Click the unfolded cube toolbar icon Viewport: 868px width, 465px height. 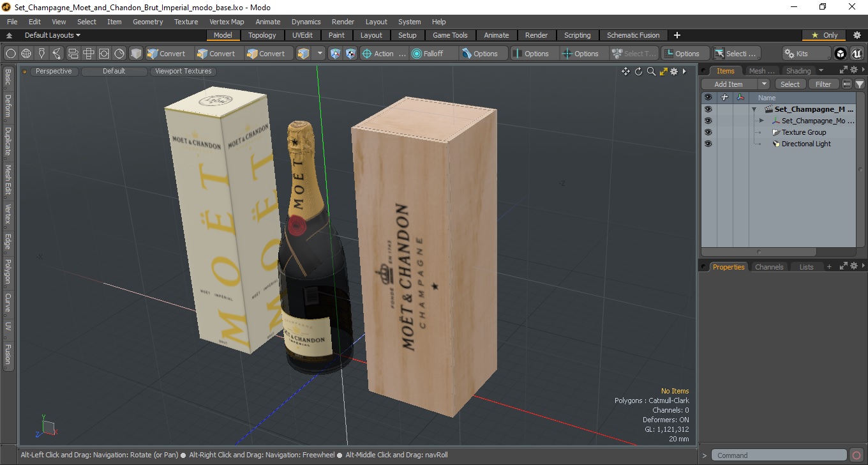click(x=88, y=54)
